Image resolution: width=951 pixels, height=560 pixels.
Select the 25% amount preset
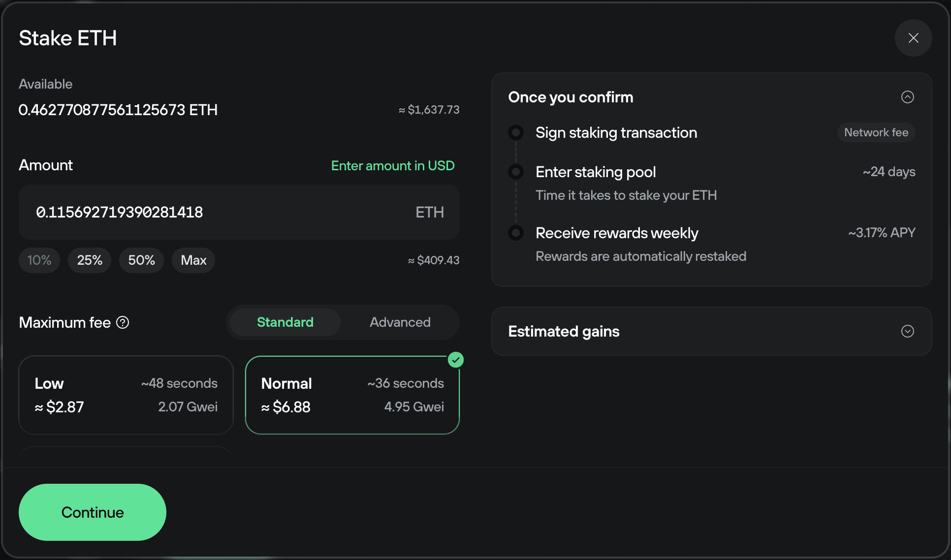click(89, 260)
